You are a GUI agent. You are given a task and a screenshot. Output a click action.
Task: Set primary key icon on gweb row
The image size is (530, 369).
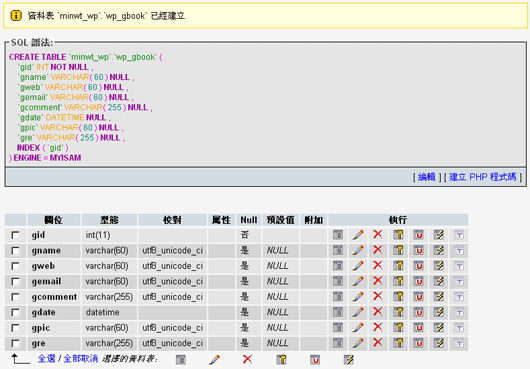399,266
